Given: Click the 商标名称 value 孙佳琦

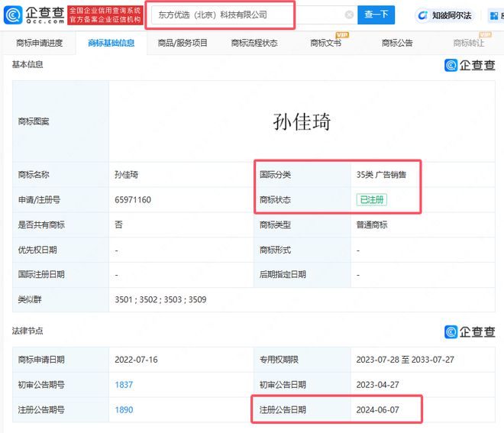Looking at the screenshot, I should (126, 175).
